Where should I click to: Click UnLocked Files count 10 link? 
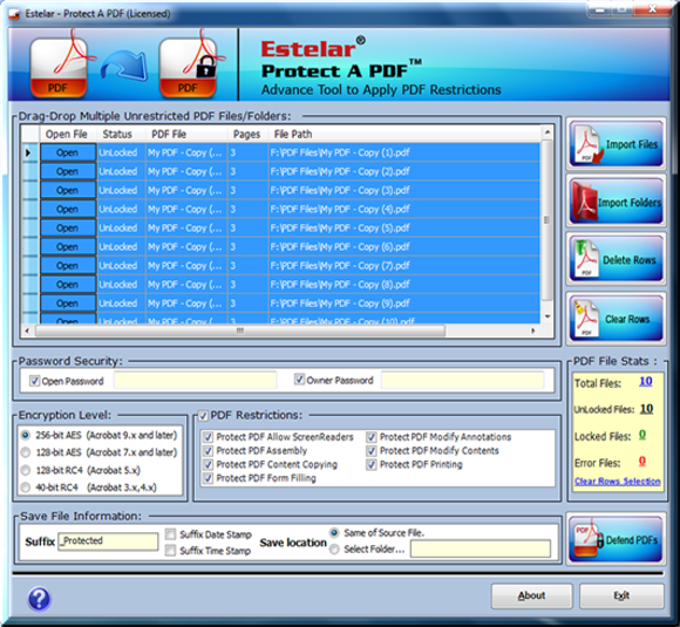point(646,408)
